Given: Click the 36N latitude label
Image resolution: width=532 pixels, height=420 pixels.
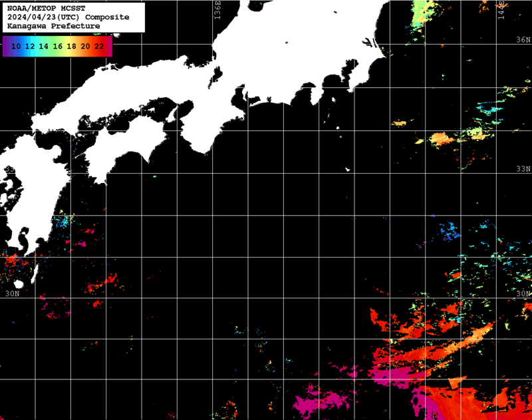Looking at the screenshot, I should tap(523, 40).
